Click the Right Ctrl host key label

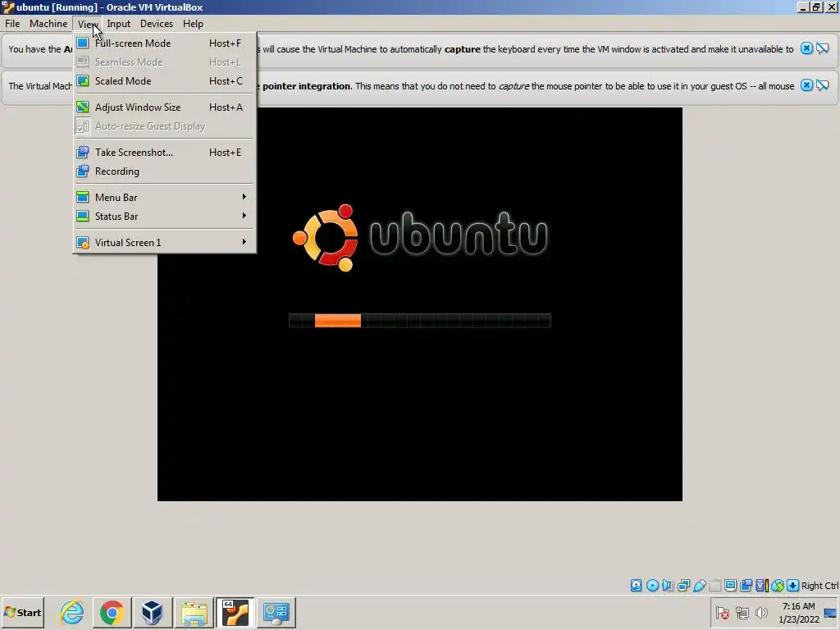819,586
